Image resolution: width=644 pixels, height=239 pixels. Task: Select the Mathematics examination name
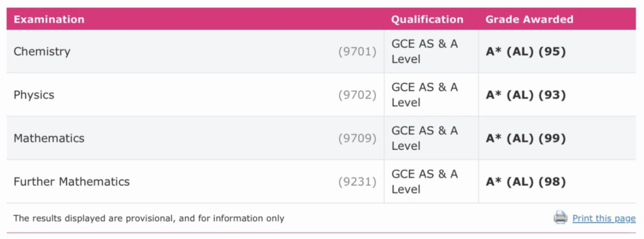pos(49,138)
